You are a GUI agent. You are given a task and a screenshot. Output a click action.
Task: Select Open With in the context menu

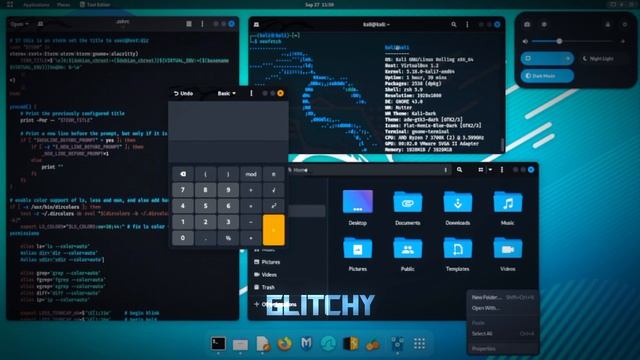(486, 308)
